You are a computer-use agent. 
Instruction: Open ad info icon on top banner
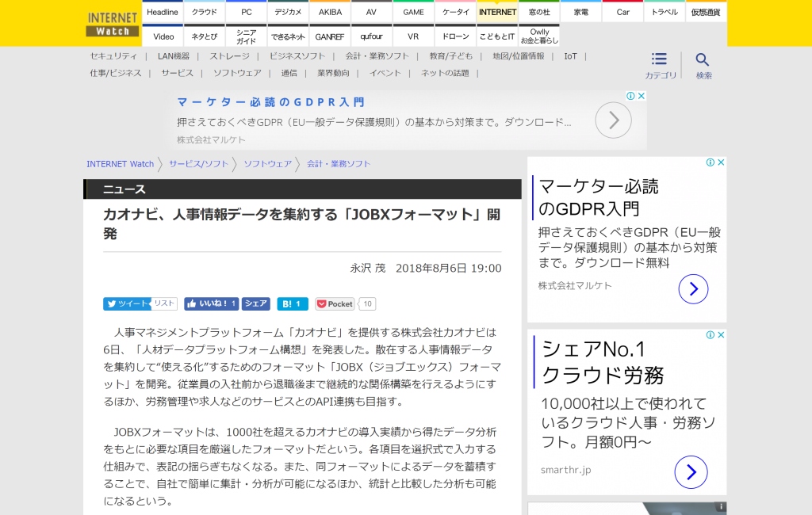(x=630, y=96)
